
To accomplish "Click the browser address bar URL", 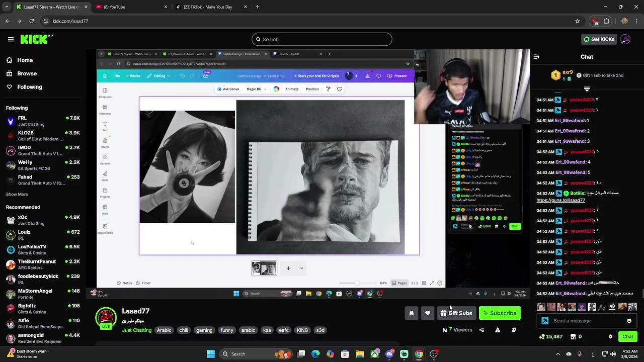I will click(70, 21).
